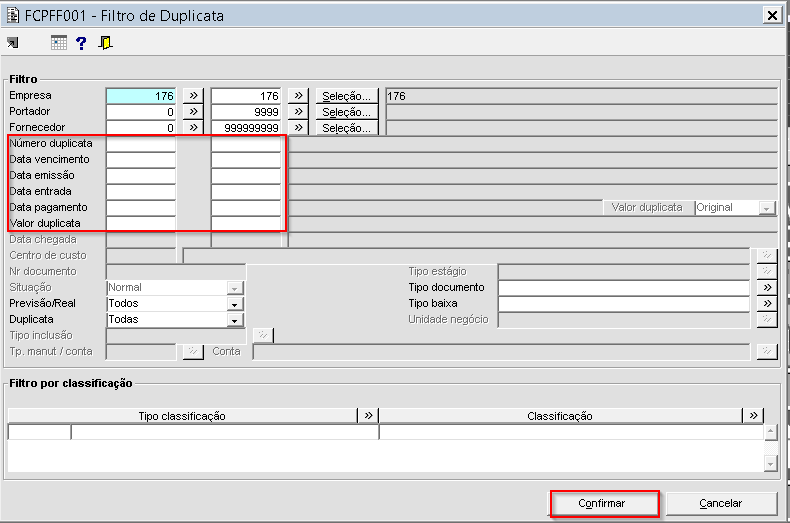
Task: Click Seleção button for Portador
Action: (x=347, y=112)
